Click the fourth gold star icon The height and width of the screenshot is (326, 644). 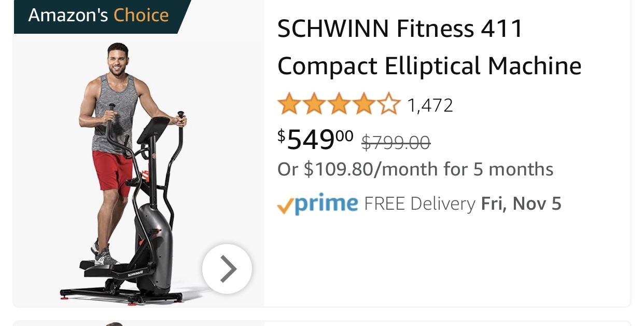pos(365,103)
